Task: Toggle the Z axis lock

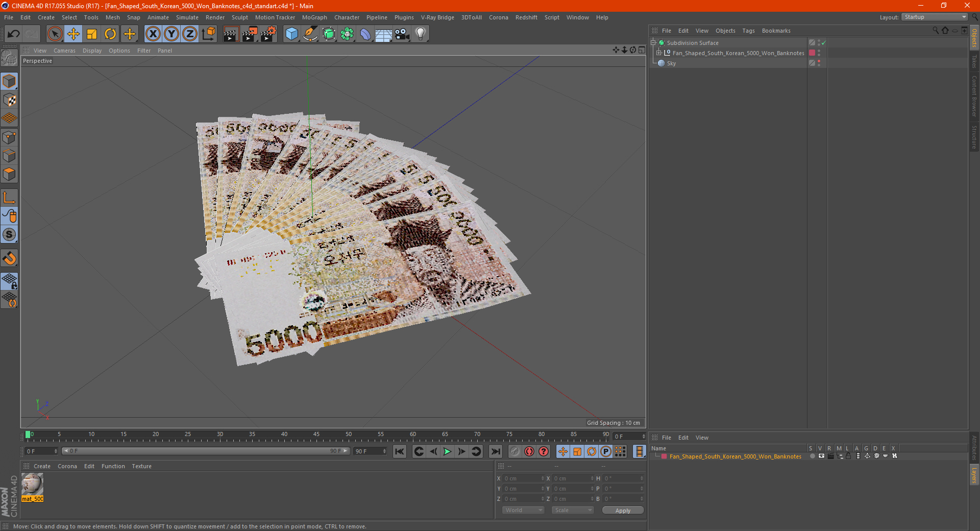Action: point(190,34)
